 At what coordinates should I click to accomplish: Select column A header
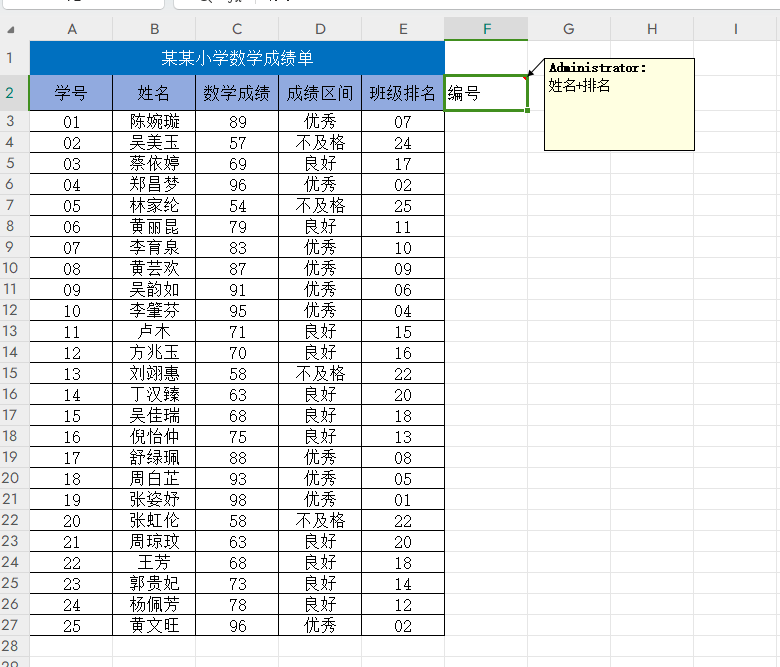[x=72, y=29]
